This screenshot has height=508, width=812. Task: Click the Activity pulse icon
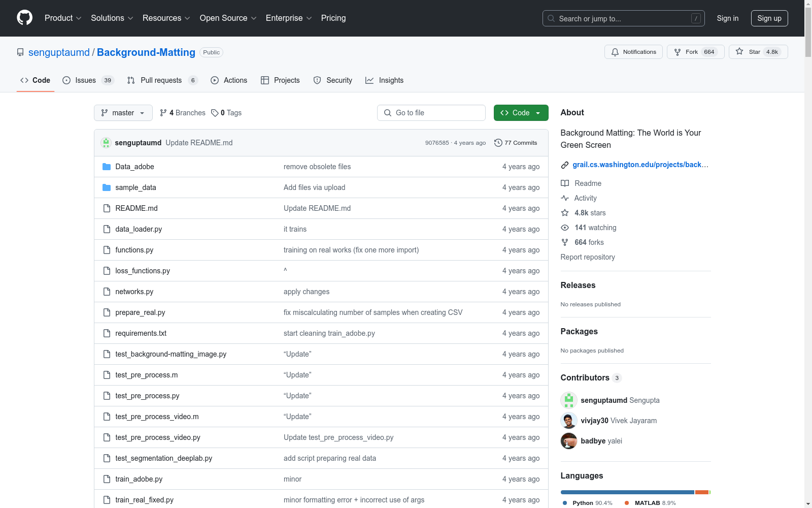point(565,198)
